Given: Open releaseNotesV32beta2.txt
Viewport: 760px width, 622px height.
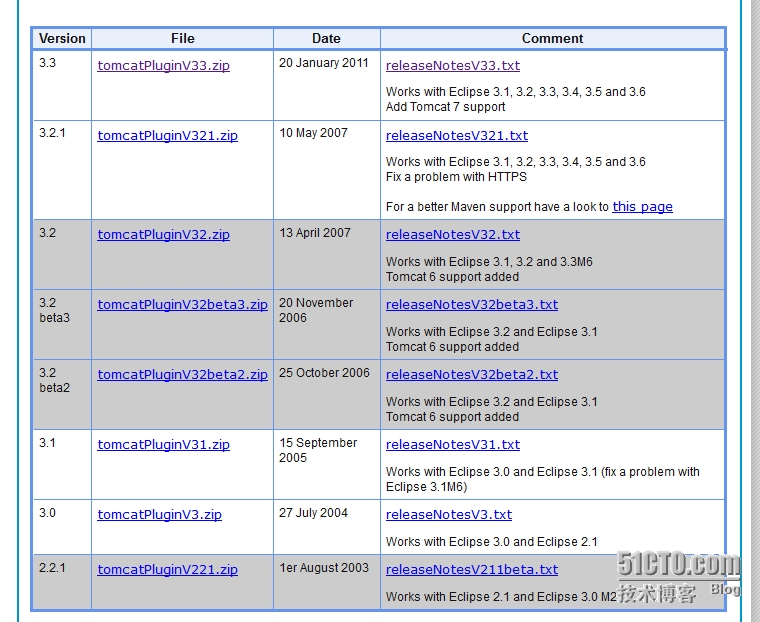Looking at the screenshot, I should tap(472, 375).
